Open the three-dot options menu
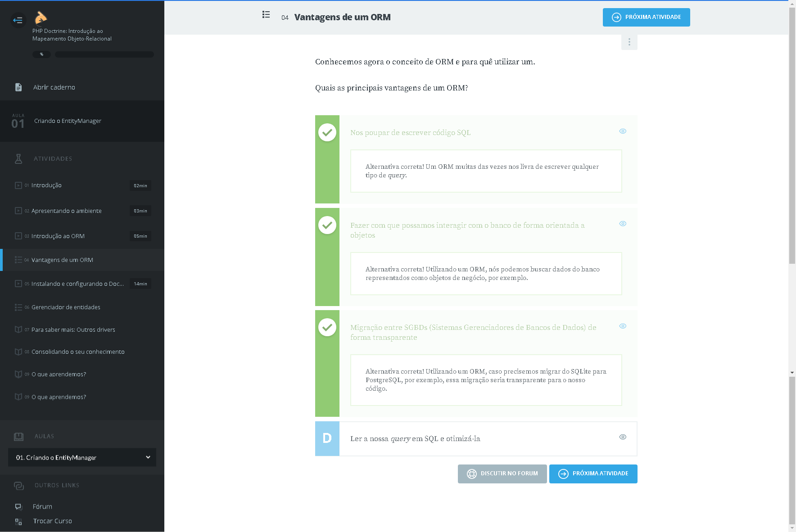This screenshot has width=796, height=532. [629, 42]
